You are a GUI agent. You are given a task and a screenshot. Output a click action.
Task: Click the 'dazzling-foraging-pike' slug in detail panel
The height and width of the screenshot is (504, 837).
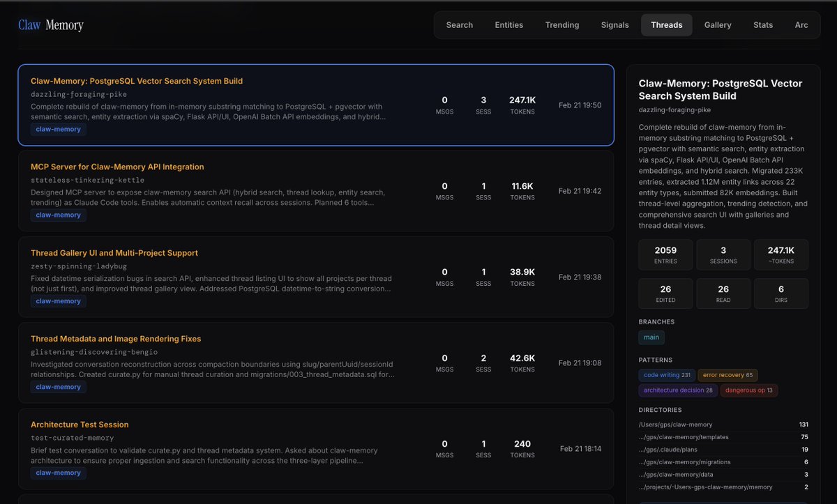click(x=674, y=109)
